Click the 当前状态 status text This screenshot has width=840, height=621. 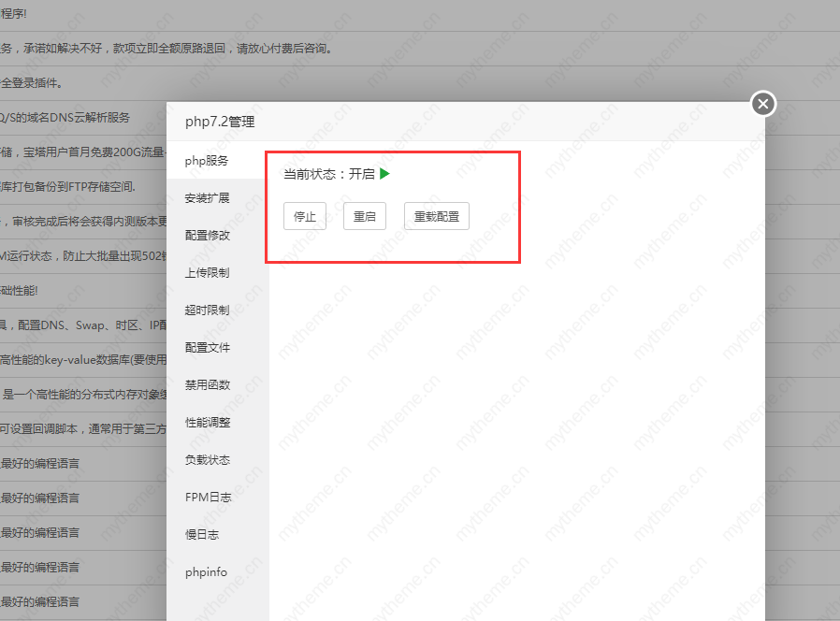[328, 174]
